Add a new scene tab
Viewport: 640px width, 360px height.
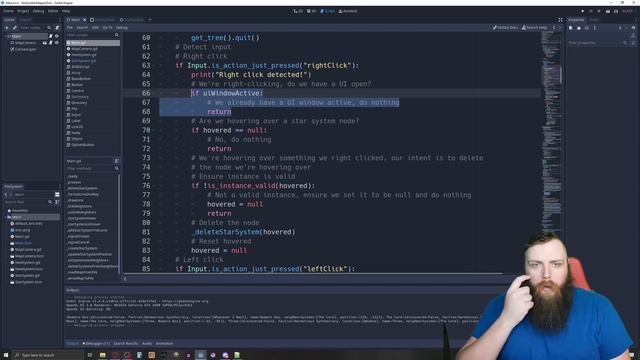pos(150,20)
